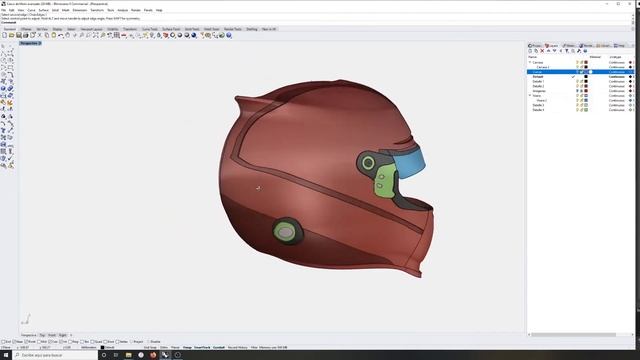Open File Explorer from the taskbar
Screen dimensions: 640x360
point(129,355)
